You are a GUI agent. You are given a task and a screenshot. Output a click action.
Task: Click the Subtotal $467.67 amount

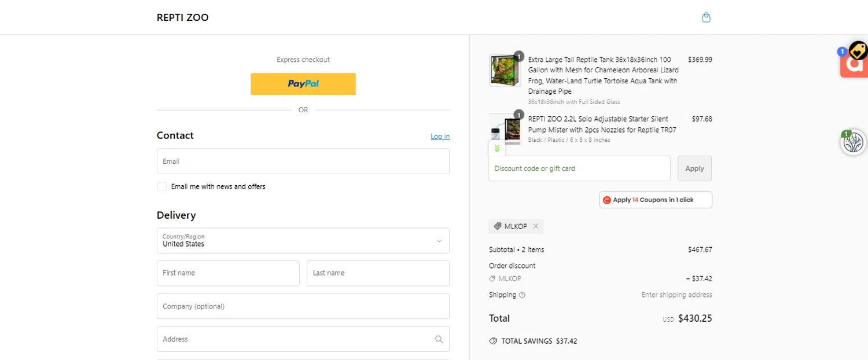pyautogui.click(x=700, y=250)
